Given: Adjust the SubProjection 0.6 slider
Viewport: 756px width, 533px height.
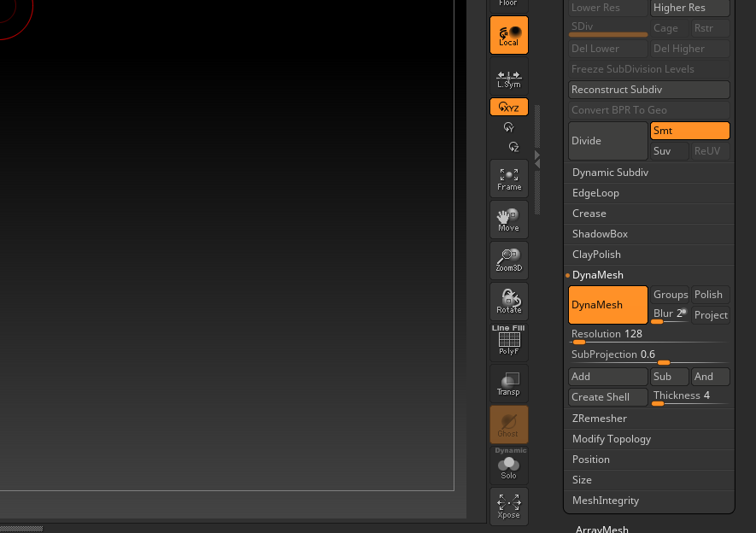Looking at the screenshot, I should tap(649, 357).
